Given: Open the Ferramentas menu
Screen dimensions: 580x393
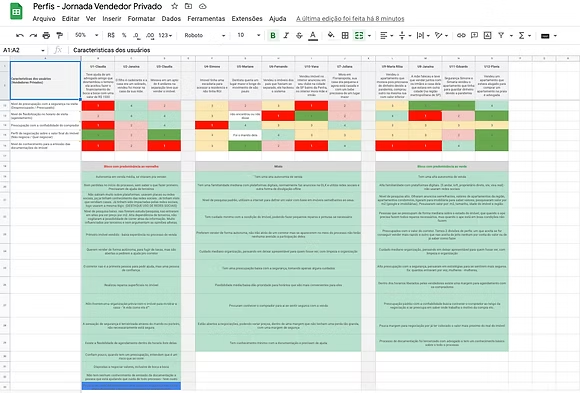Looking at the screenshot, I should click(x=206, y=19).
